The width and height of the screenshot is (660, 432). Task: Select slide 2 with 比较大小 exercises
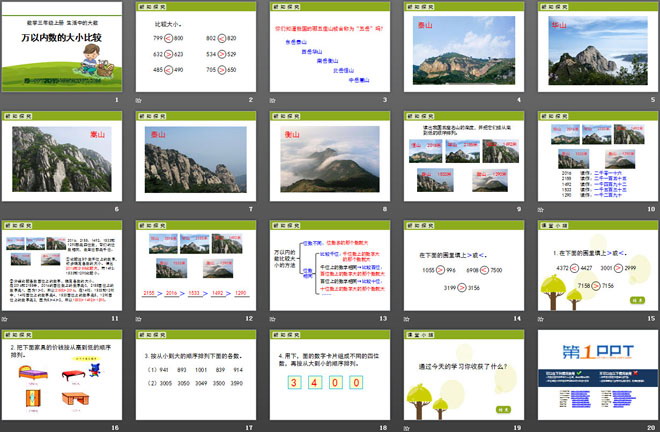[x=196, y=47]
